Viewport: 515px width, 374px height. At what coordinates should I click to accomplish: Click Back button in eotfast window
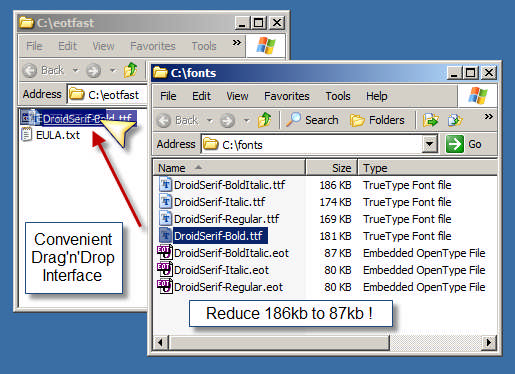(43, 70)
